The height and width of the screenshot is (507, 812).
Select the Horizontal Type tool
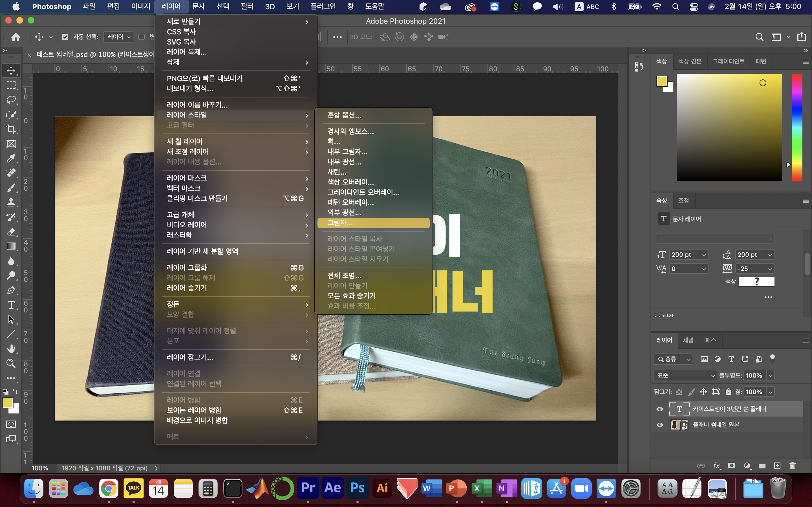tap(11, 305)
